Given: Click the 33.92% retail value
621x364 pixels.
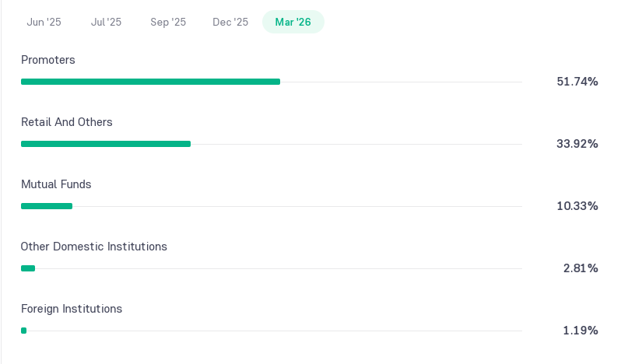Looking at the screenshot, I should [577, 144].
